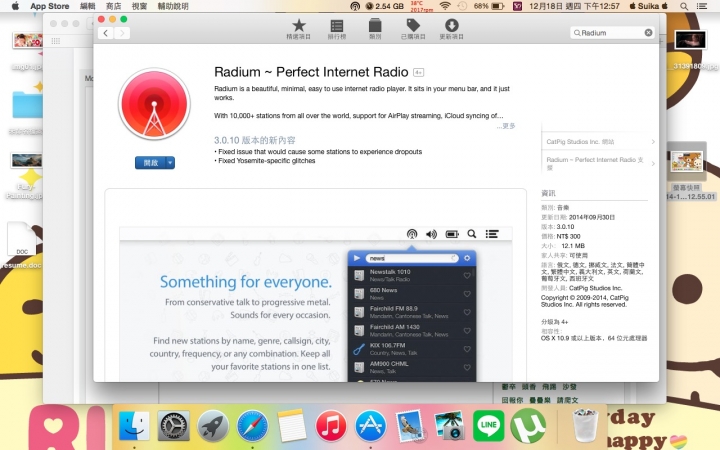Open Safari in the Dock
720x450 pixels.
(253, 426)
